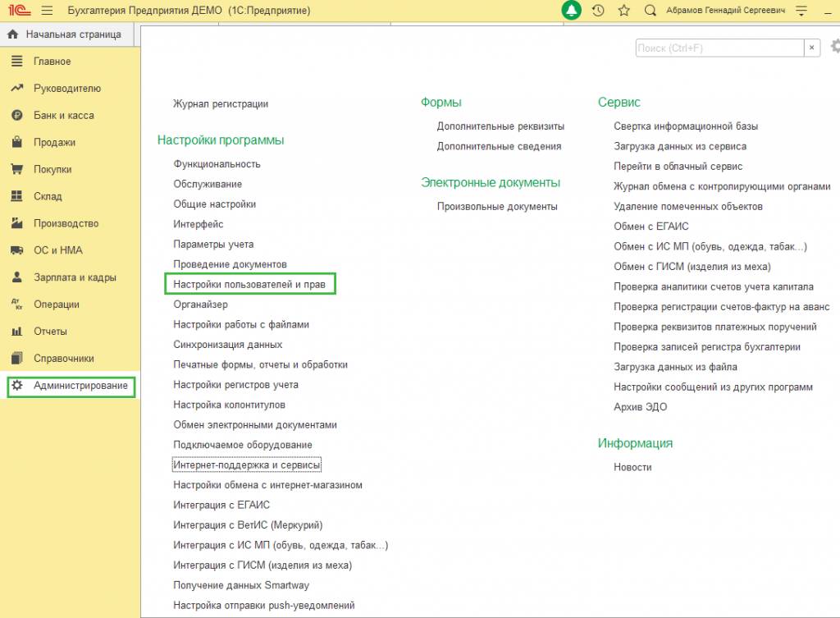Open the ОС и НМА section

(x=58, y=249)
